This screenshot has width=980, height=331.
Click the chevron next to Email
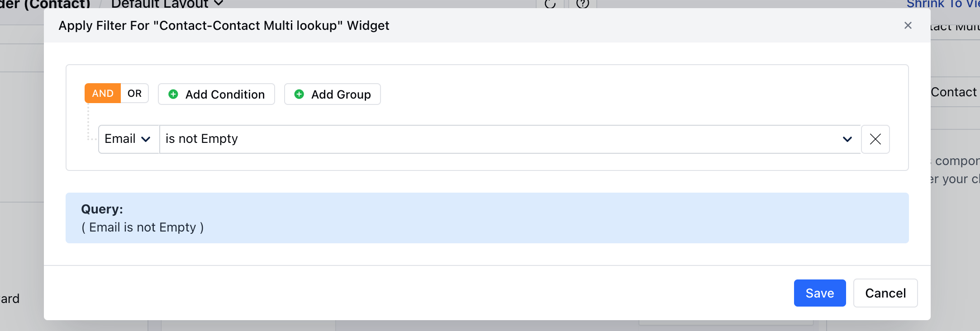[x=146, y=139]
